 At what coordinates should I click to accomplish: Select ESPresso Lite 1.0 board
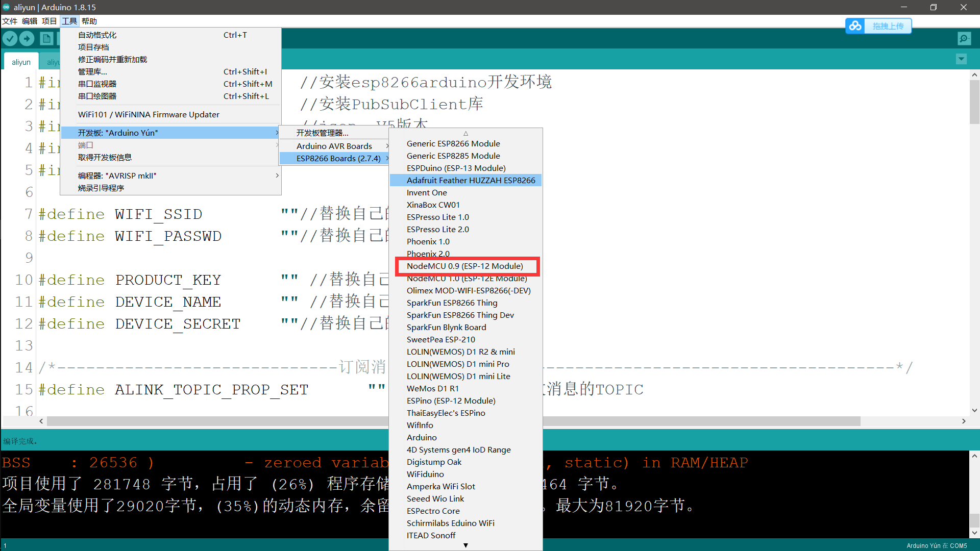point(465,217)
